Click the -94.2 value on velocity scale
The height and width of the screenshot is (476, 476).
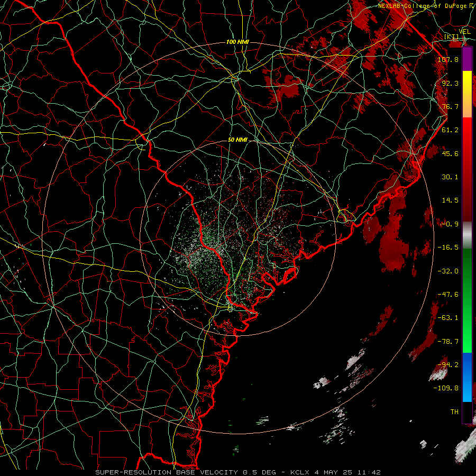click(448, 365)
